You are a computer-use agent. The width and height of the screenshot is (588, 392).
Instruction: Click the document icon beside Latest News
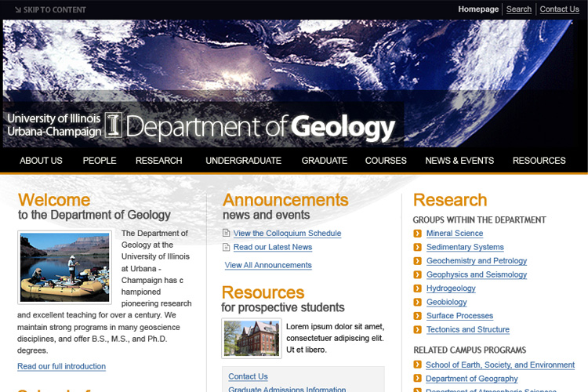click(226, 247)
